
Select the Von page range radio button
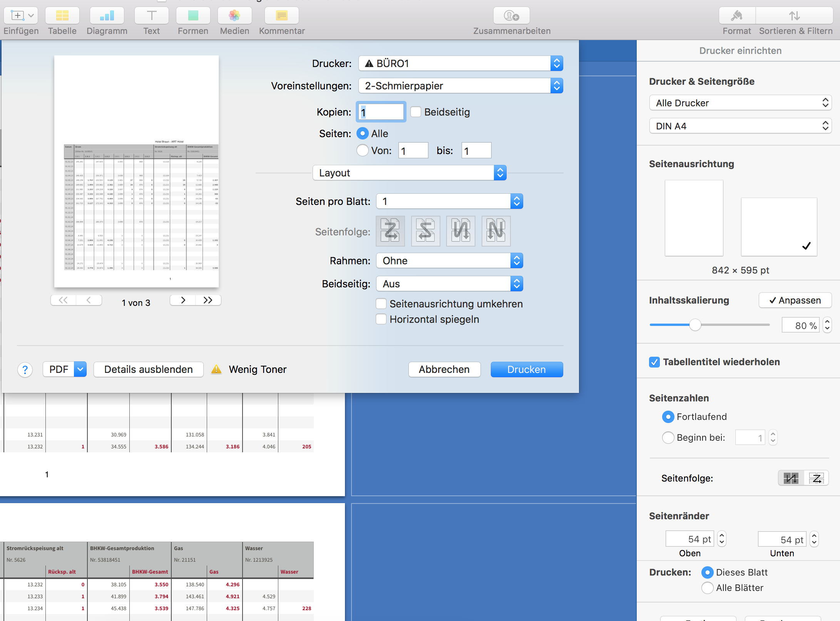pos(362,150)
